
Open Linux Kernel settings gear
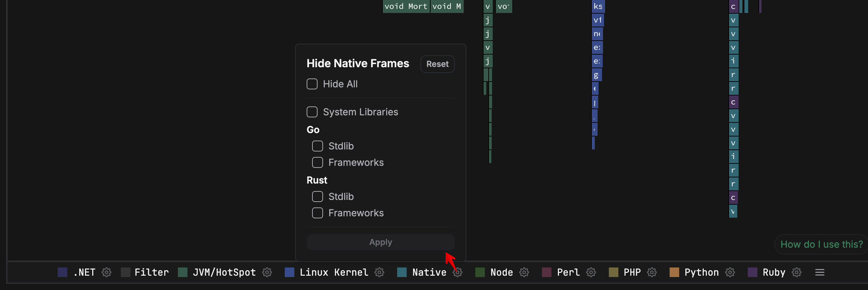[x=379, y=272]
